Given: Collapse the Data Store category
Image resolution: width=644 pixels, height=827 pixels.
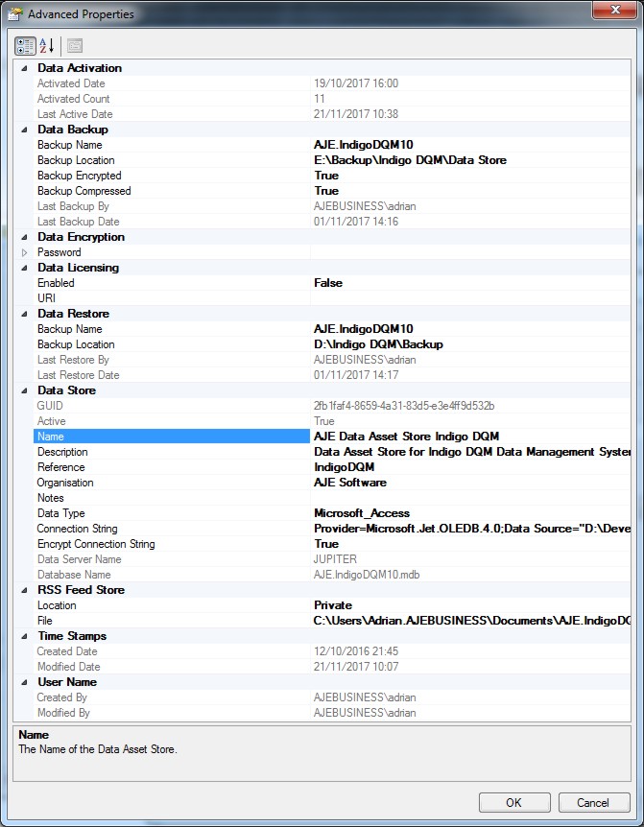Looking at the screenshot, I should pos(24,390).
